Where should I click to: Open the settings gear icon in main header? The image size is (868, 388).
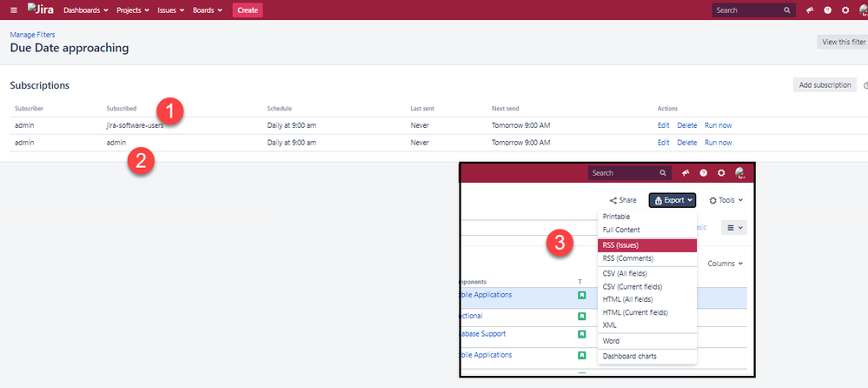tap(845, 10)
